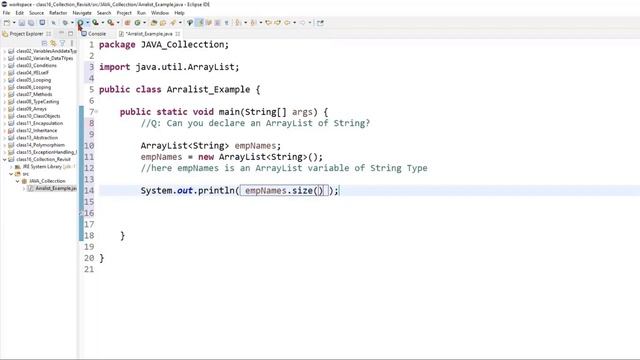Select the Arralist_Example.java editor tab
This screenshot has height=360, width=640.
(149, 34)
